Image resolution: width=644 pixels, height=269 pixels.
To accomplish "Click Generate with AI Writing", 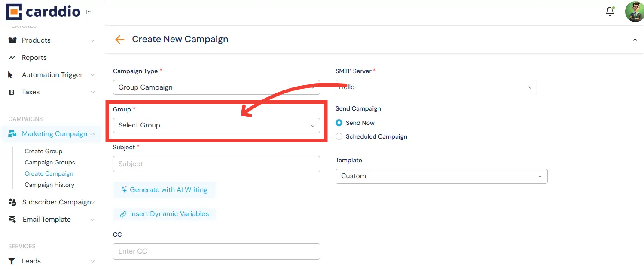I will [x=165, y=190].
